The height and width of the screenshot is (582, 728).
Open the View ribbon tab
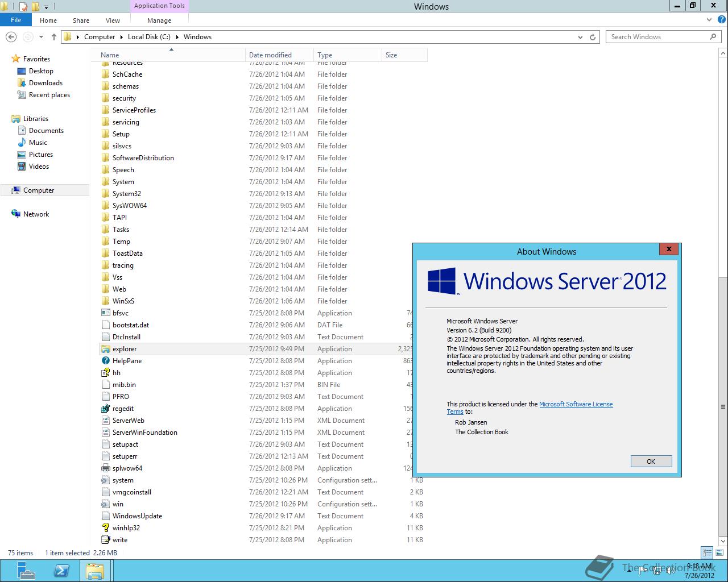(113, 20)
